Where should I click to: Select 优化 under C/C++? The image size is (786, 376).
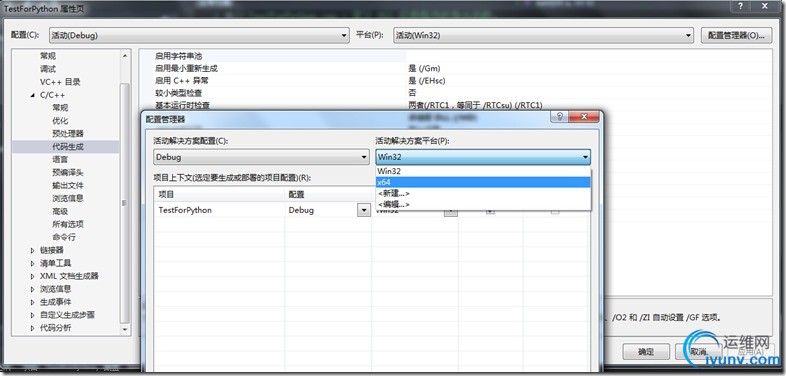pyautogui.click(x=60, y=121)
